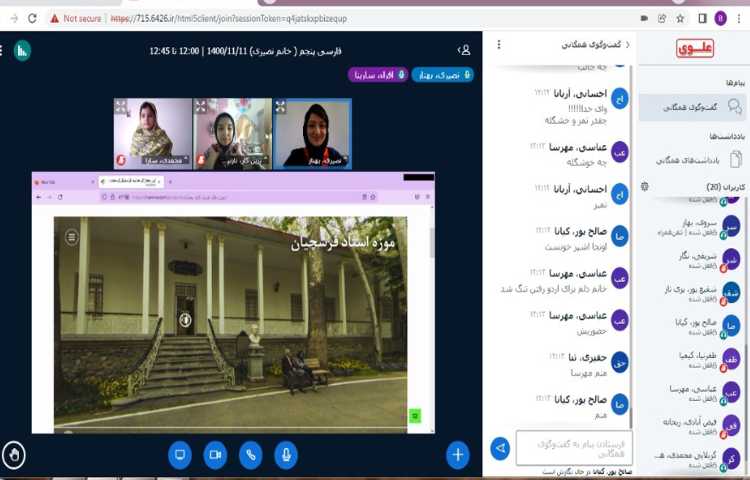Select the leftmost webcam thumbnail

pyautogui.click(x=153, y=134)
